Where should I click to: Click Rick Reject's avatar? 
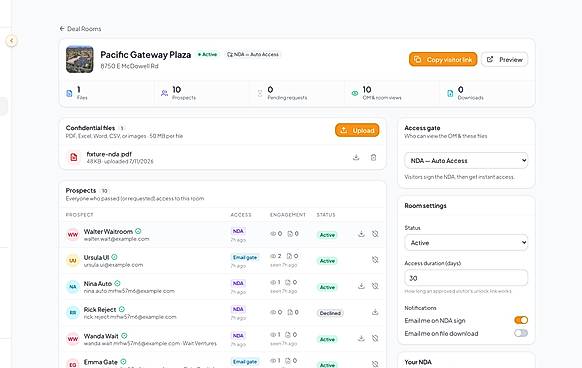coord(73,313)
